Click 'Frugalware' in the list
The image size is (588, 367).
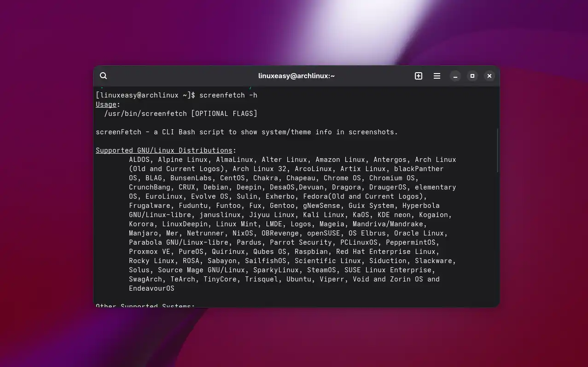(x=150, y=206)
